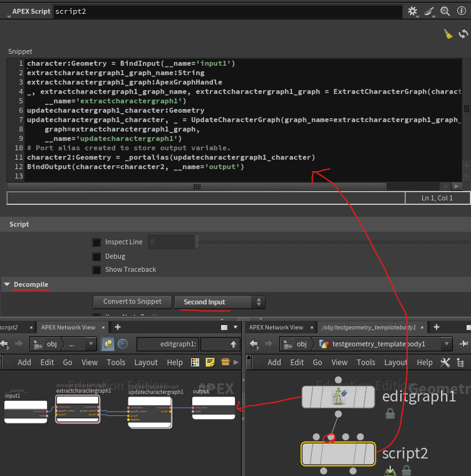Image resolution: width=471 pixels, height=476 pixels.
Task: Go back in right network view
Action: pos(254,344)
